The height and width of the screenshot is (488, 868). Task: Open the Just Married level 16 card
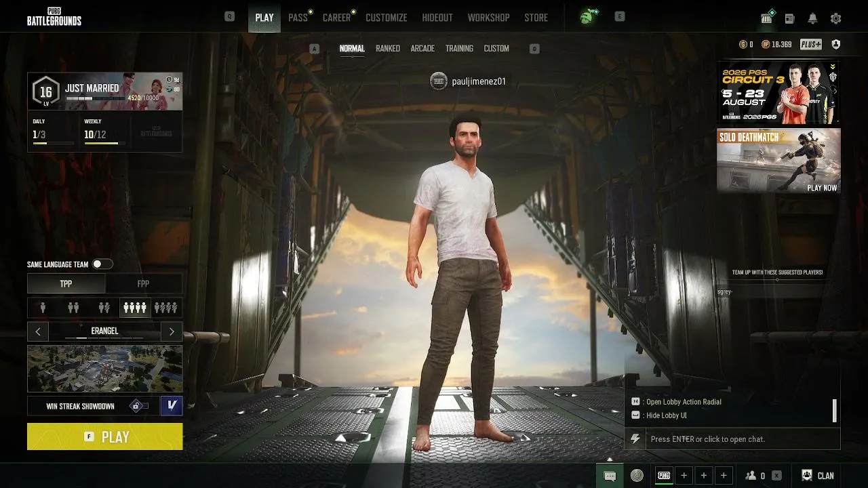click(x=105, y=91)
